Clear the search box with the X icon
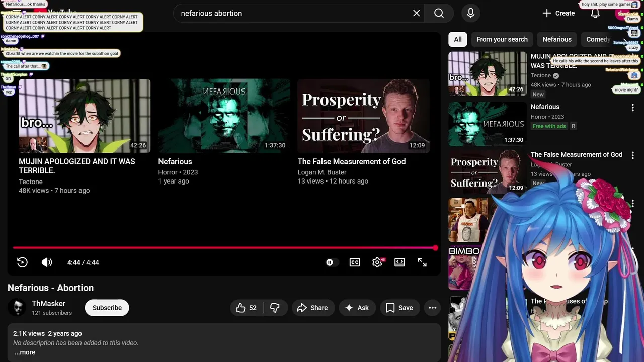Viewport: 644px width, 362px height. [416, 13]
